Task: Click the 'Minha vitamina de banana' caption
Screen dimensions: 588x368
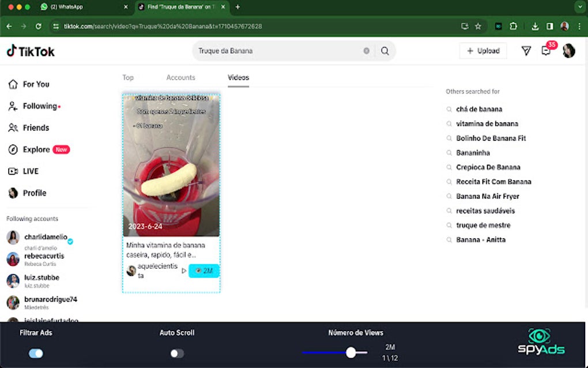Action: pyautogui.click(x=166, y=250)
